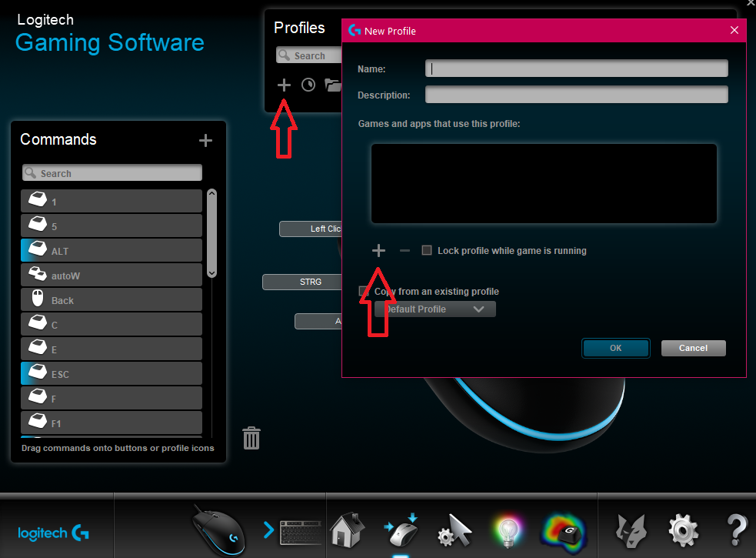Image resolution: width=756 pixels, height=558 pixels.
Task: Select the C key command
Action: (112, 324)
